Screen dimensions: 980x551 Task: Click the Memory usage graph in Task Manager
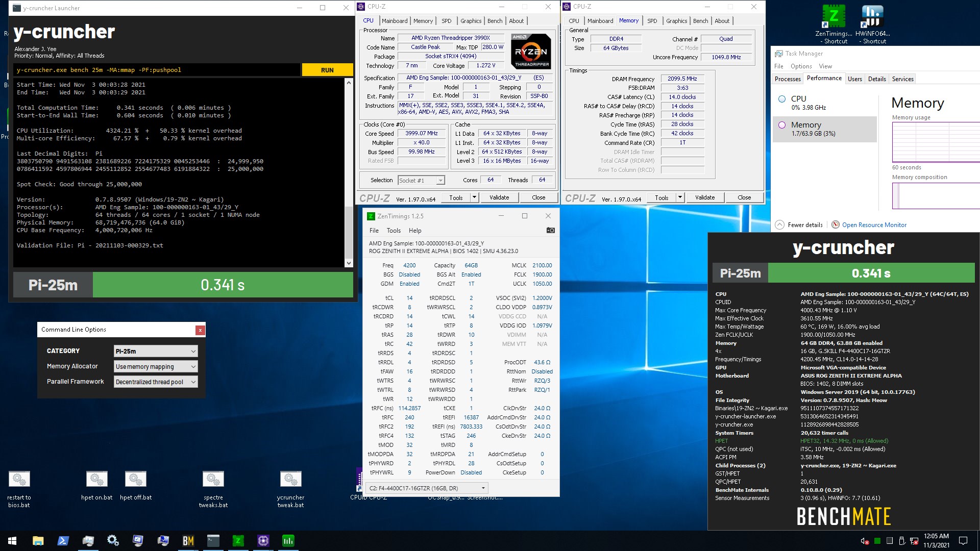[936, 142]
